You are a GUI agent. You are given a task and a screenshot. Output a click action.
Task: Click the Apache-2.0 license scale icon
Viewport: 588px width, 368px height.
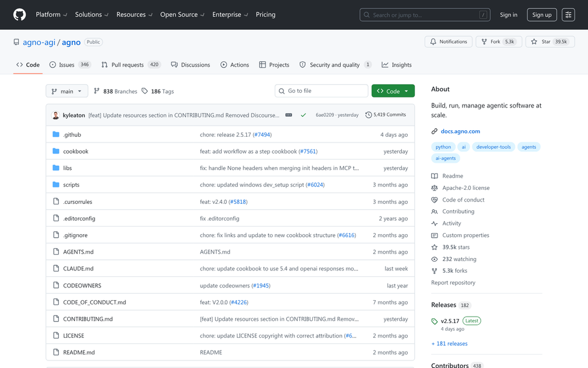(x=434, y=188)
